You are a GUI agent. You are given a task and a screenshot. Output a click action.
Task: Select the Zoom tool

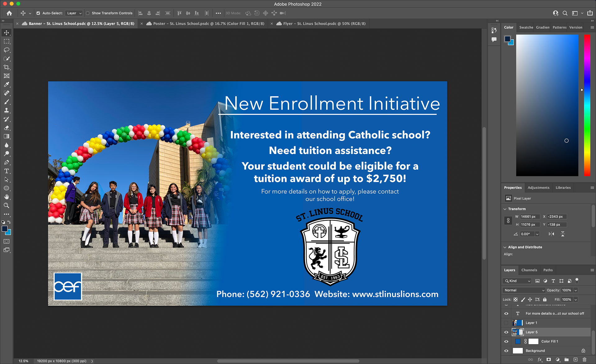click(7, 205)
